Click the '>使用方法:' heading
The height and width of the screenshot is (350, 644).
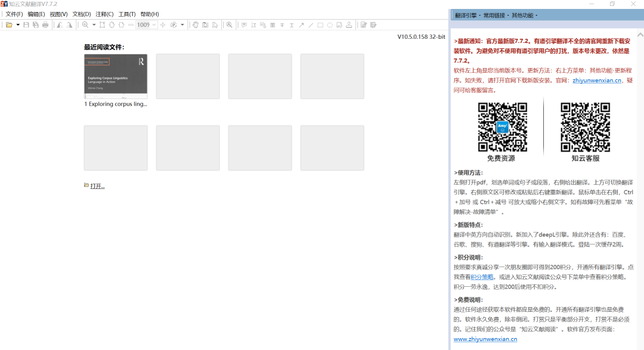(468, 172)
